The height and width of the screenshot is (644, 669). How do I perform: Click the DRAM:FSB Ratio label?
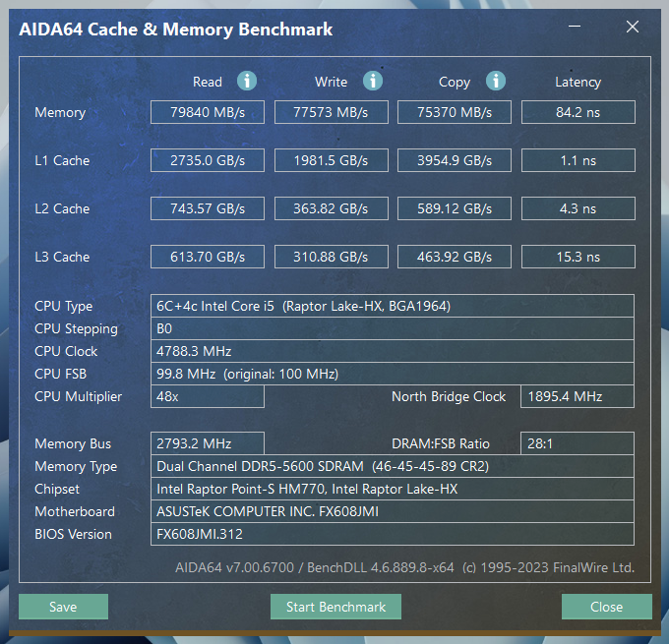[x=441, y=444]
